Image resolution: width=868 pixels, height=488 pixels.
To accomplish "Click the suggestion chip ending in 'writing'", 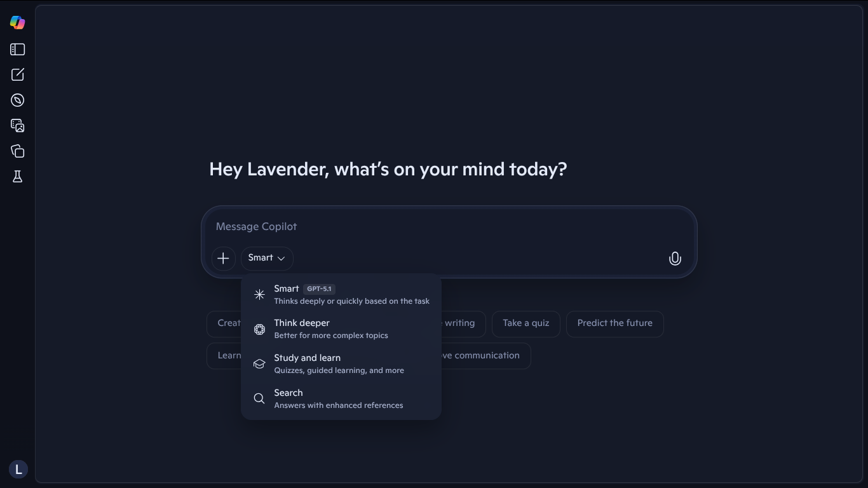I will click(463, 323).
